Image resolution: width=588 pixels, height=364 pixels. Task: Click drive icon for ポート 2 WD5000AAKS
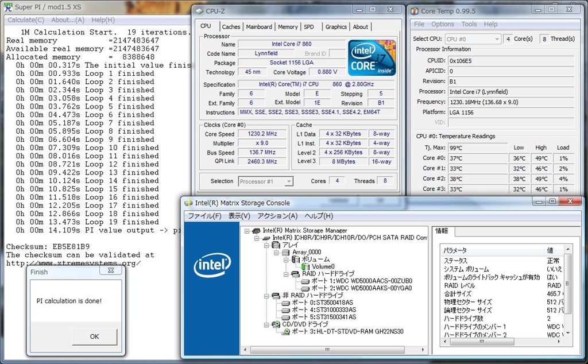click(305, 288)
